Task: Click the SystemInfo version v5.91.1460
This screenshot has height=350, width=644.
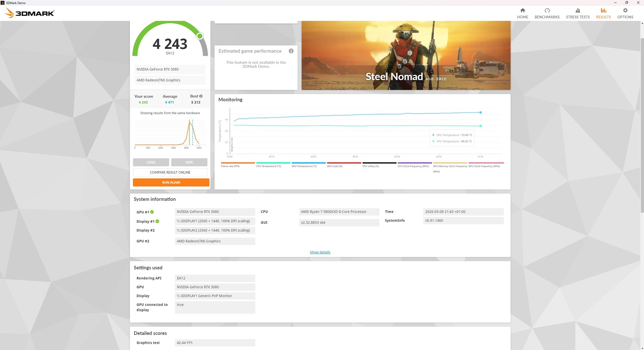Action: [463, 221]
